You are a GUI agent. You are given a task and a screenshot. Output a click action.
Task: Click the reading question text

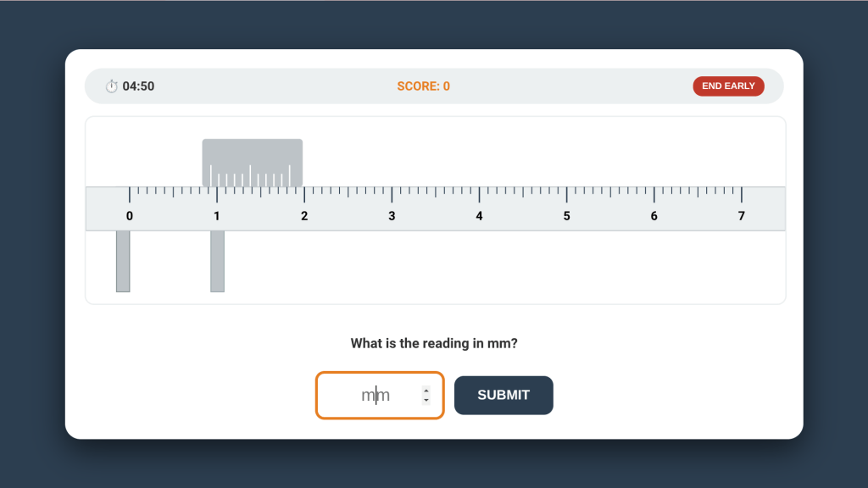point(434,344)
